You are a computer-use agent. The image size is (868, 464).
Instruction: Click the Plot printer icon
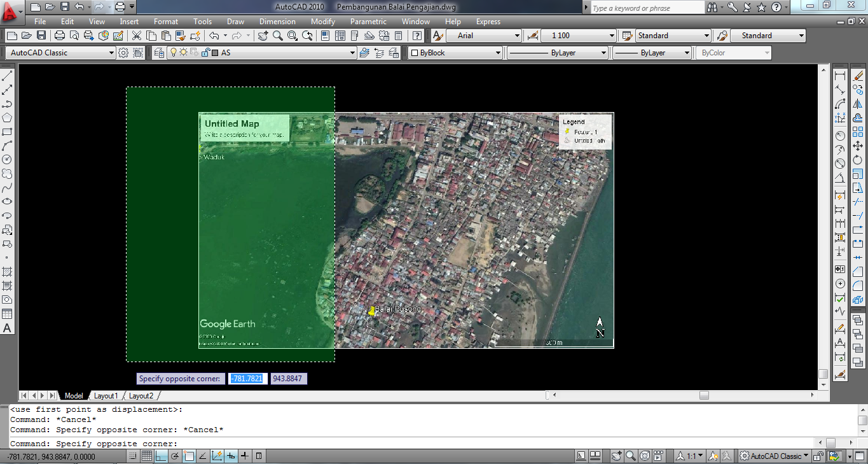tap(59, 36)
